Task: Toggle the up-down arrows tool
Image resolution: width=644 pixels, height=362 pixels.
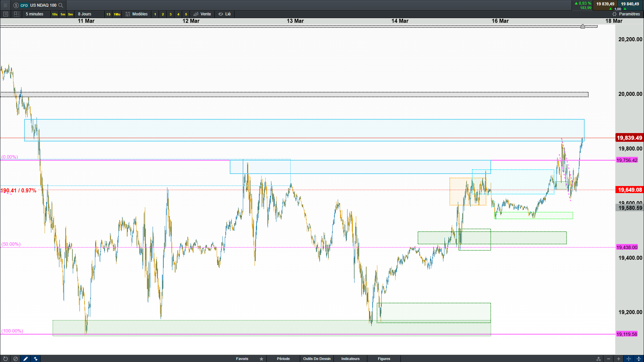Action: point(36,359)
